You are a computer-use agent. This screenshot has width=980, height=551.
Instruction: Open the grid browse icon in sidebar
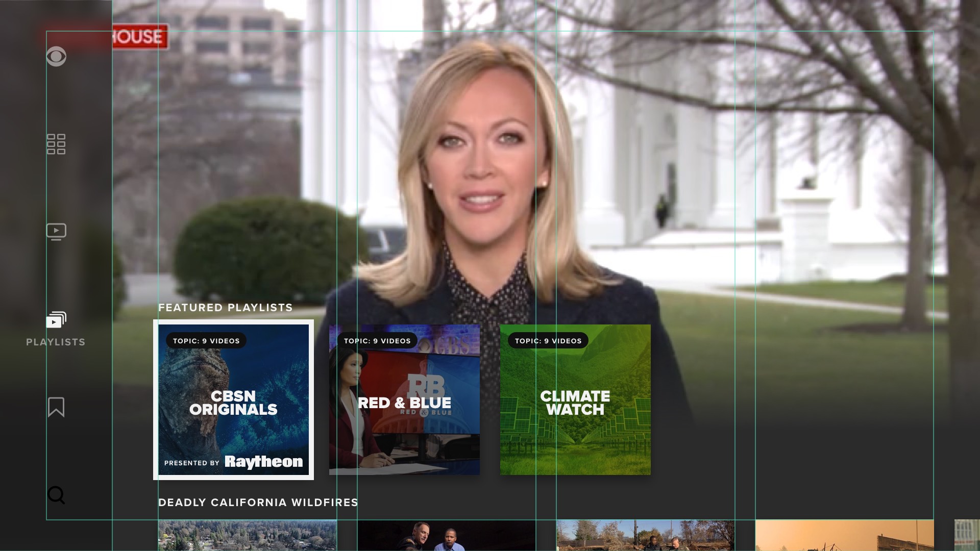56,144
